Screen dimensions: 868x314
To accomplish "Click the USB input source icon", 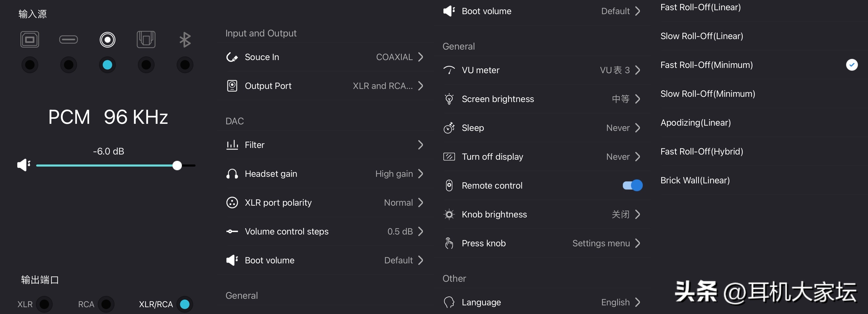I will pos(30,40).
